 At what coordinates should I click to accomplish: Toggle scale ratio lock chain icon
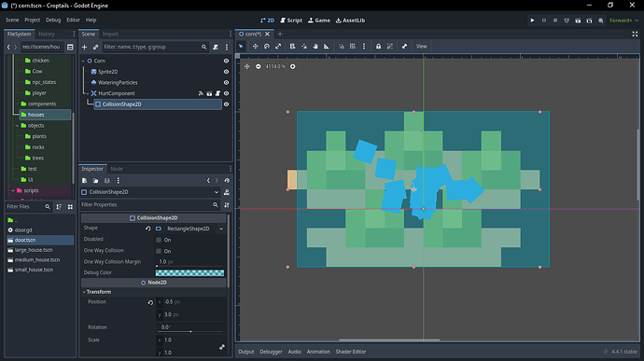click(222, 347)
